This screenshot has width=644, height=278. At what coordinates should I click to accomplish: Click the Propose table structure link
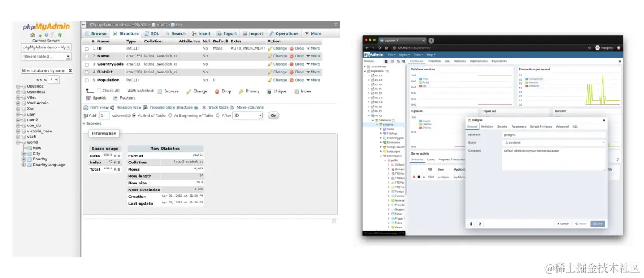click(x=171, y=107)
